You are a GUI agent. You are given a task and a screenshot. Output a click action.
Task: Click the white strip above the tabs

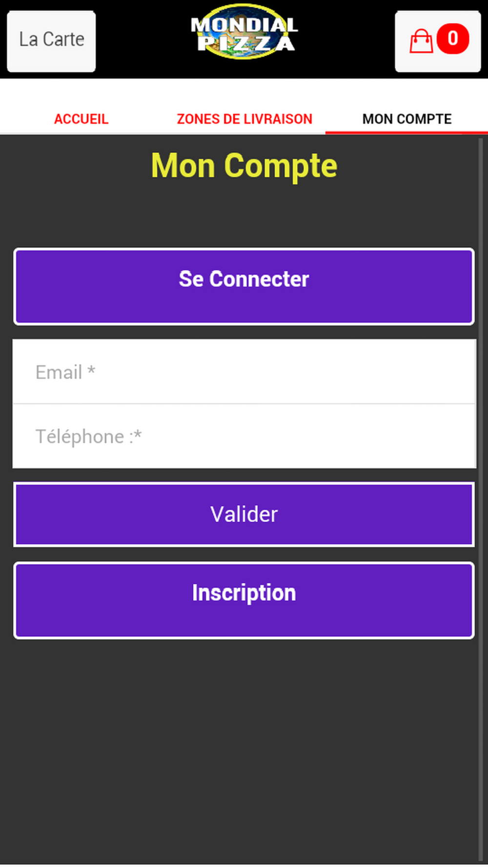(244, 93)
